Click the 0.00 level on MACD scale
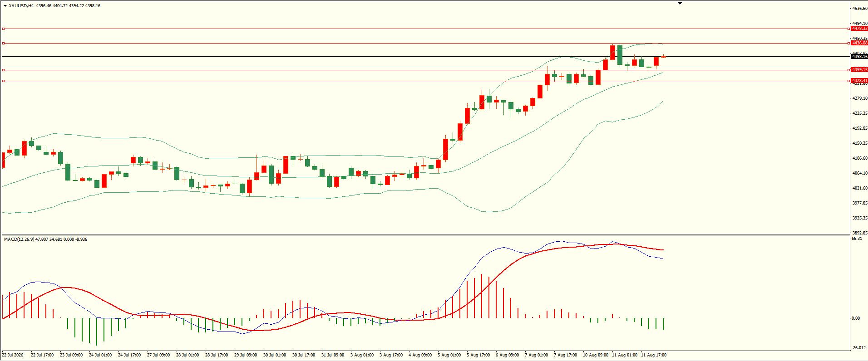Screen dimensions: 868x361 coord(855,318)
